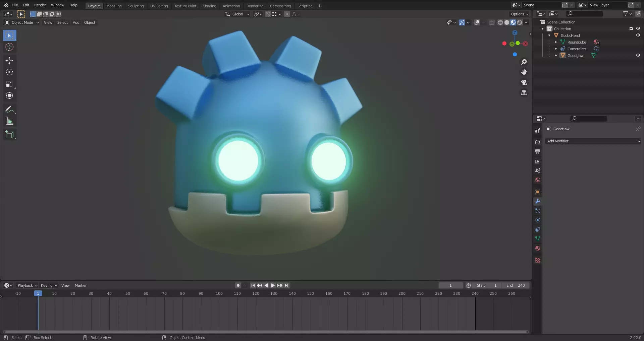Viewport: 644px width, 341px height.
Task: Choose the Scale tool
Action: (x=9, y=84)
